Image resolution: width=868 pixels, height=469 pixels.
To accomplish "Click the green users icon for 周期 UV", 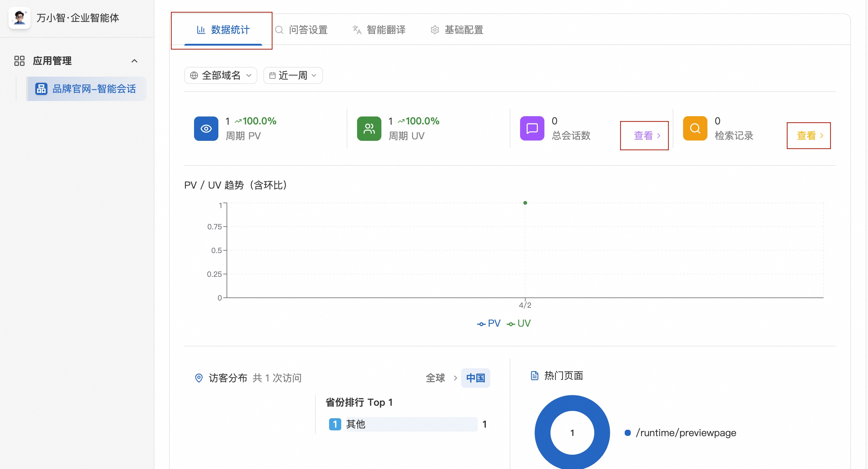I will pyautogui.click(x=369, y=129).
